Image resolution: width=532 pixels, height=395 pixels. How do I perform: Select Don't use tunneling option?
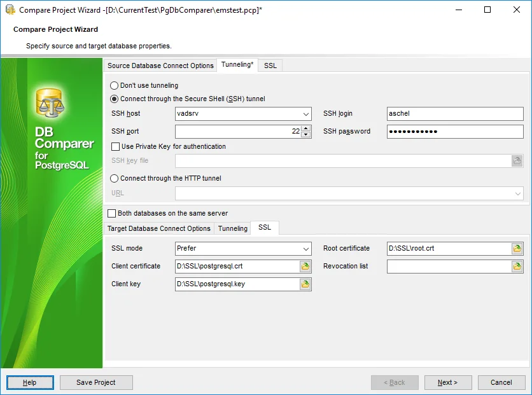click(x=115, y=85)
